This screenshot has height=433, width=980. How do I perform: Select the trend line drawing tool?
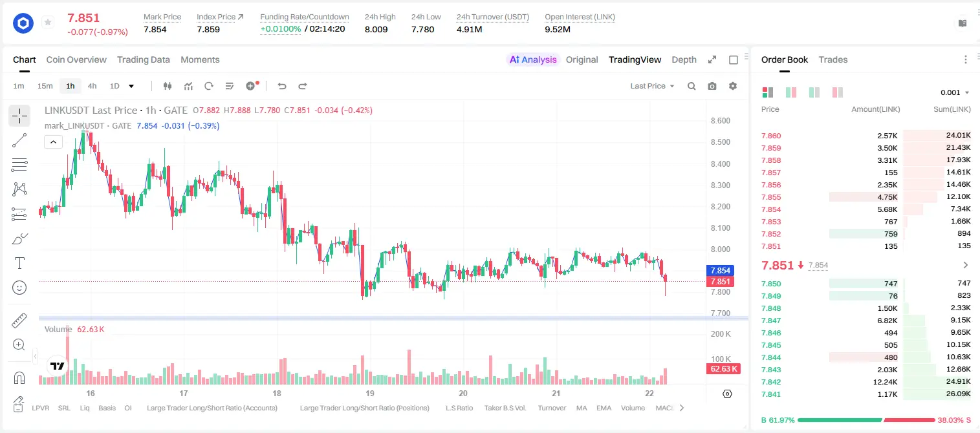[19, 140]
